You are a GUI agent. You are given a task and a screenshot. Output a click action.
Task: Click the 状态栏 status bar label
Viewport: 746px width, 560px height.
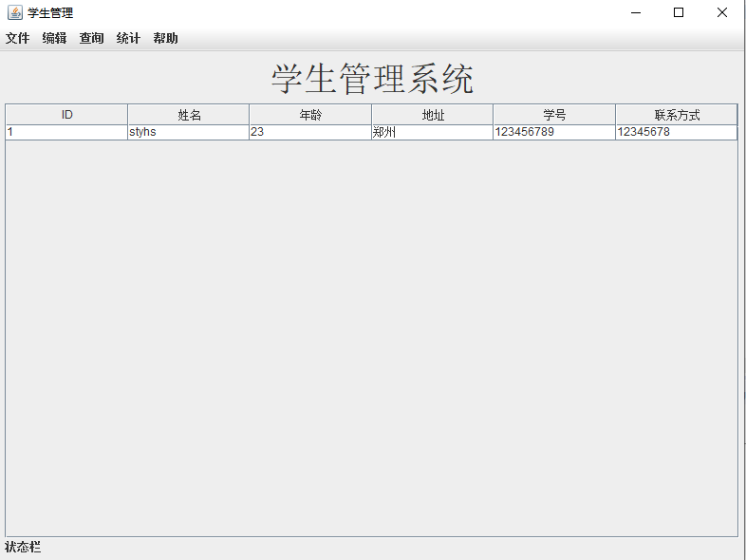(x=23, y=547)
